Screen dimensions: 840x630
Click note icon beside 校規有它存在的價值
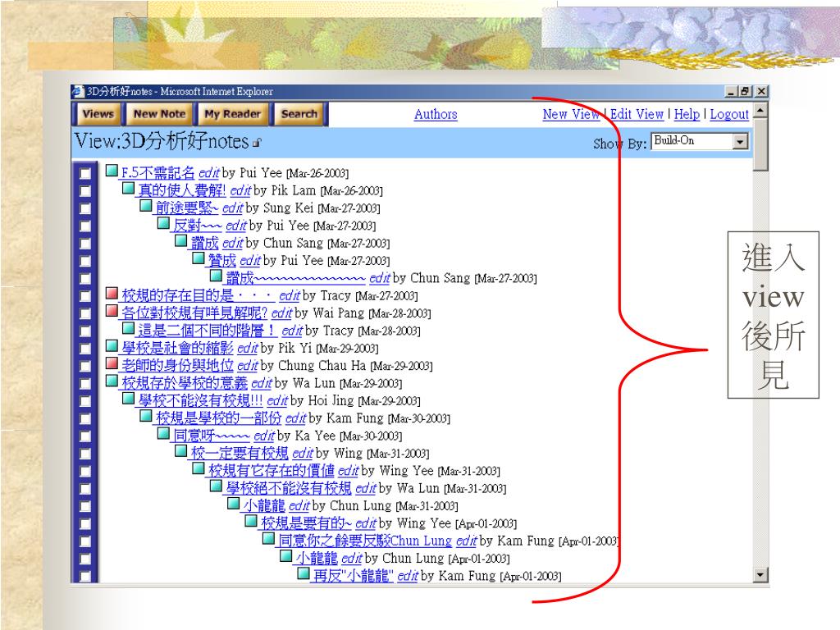(199, 469)
